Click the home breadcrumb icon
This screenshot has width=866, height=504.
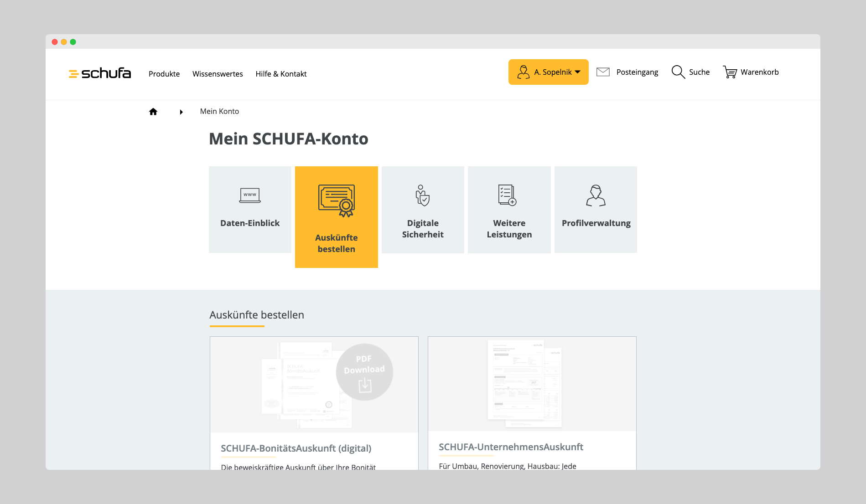153,112
